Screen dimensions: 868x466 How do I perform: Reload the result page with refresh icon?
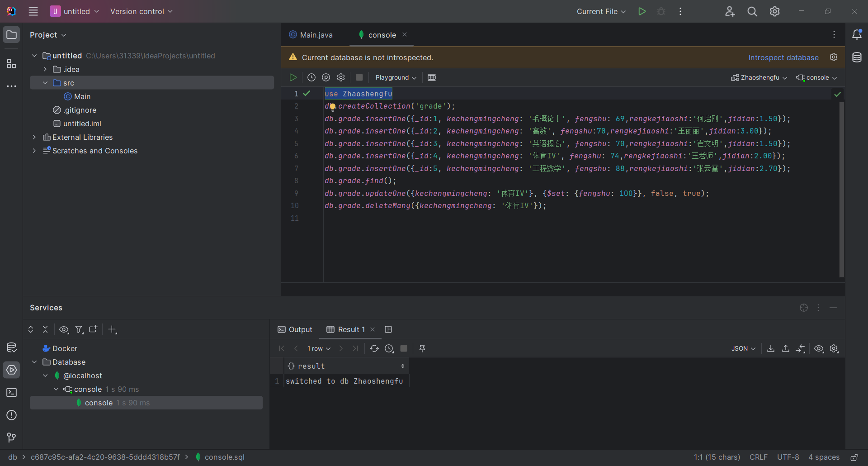click(x=374, y=348)
